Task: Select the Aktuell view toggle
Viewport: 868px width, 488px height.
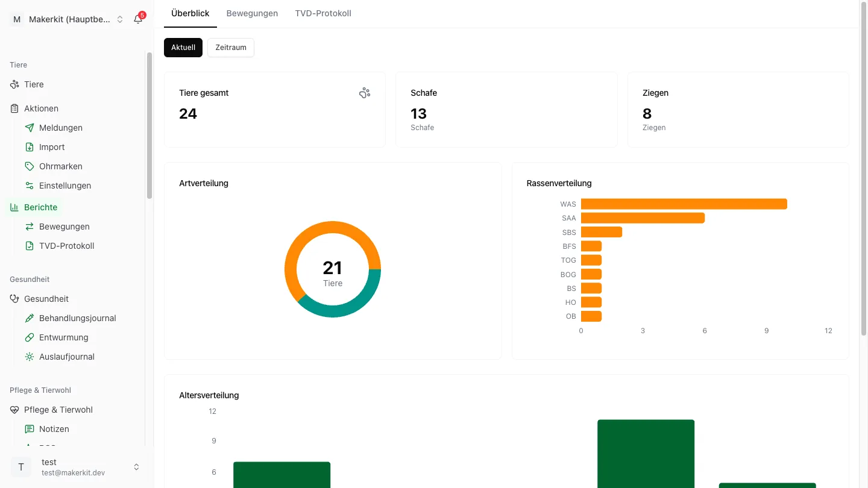Action: point(183,48)
